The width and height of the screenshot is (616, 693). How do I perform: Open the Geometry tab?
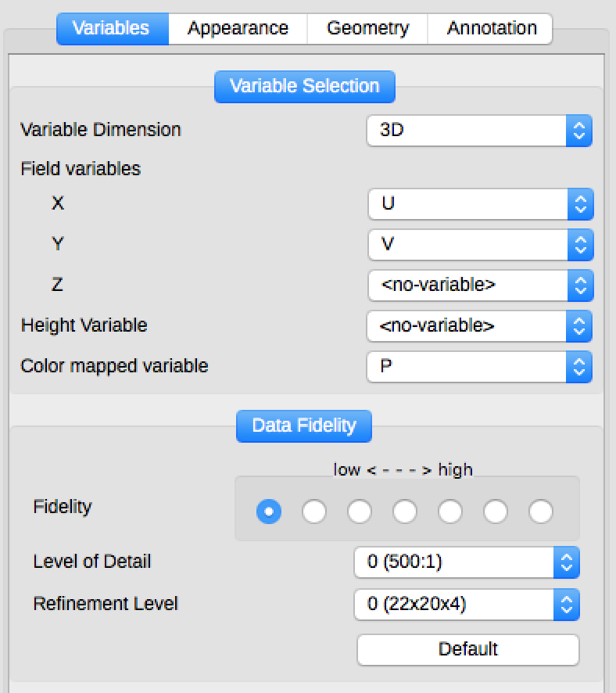coord(367,29)
